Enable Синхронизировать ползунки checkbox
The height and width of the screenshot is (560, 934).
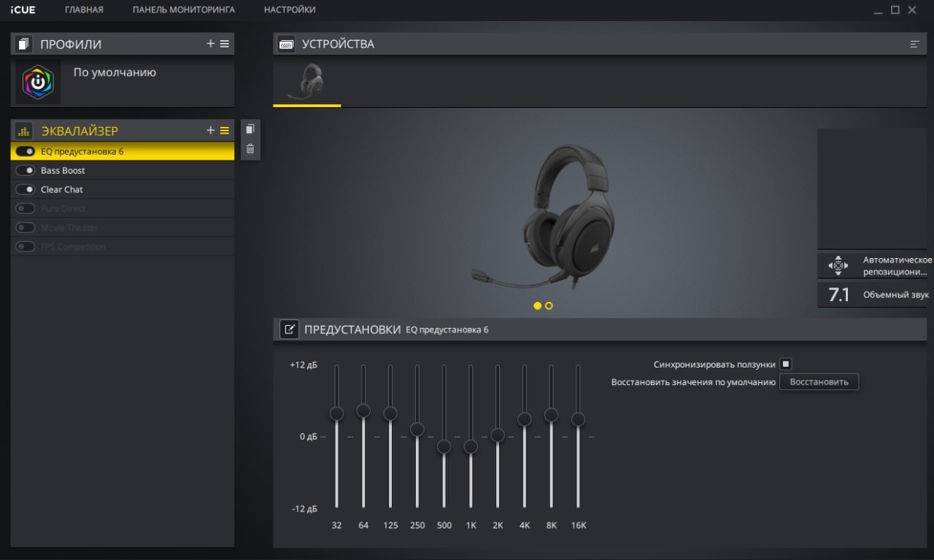(786, 364)
